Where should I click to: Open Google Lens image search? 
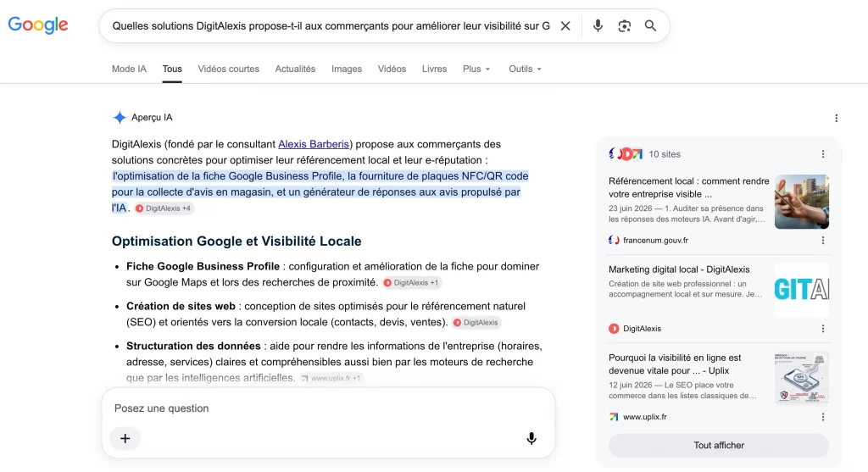click(624, 26)
